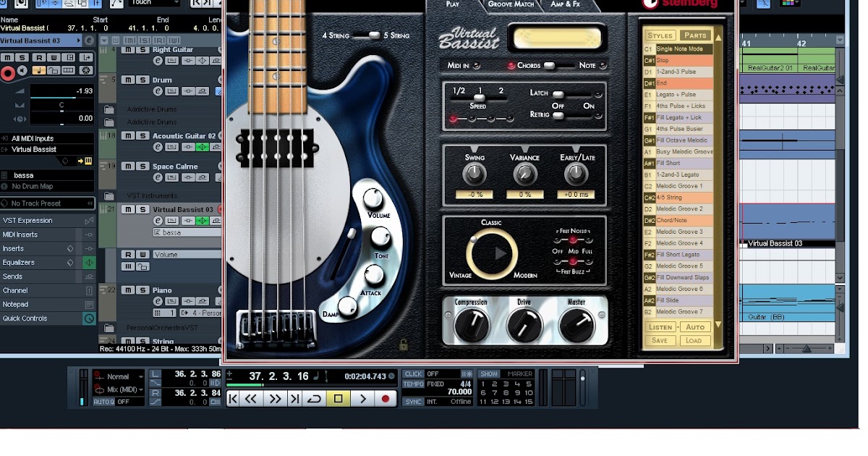Switch to the Groove Match tab
The width and height of the screenshot is (868, 456).
coord(511,4)
